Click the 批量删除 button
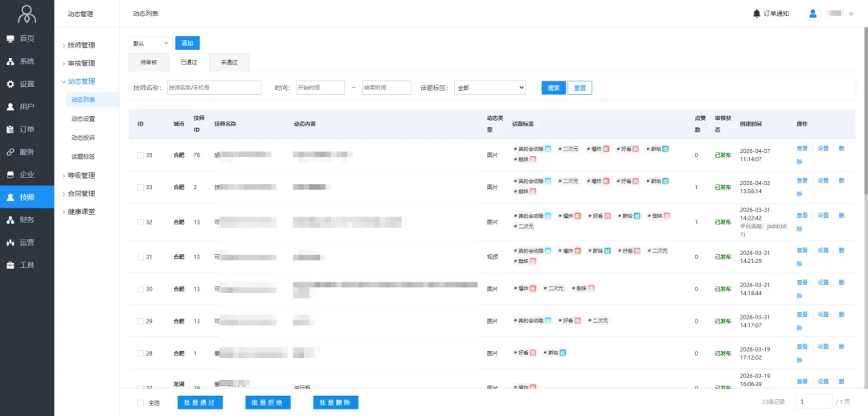Viewport: 868px width, 416px height. pyautogui.click(x=335, y=403)
